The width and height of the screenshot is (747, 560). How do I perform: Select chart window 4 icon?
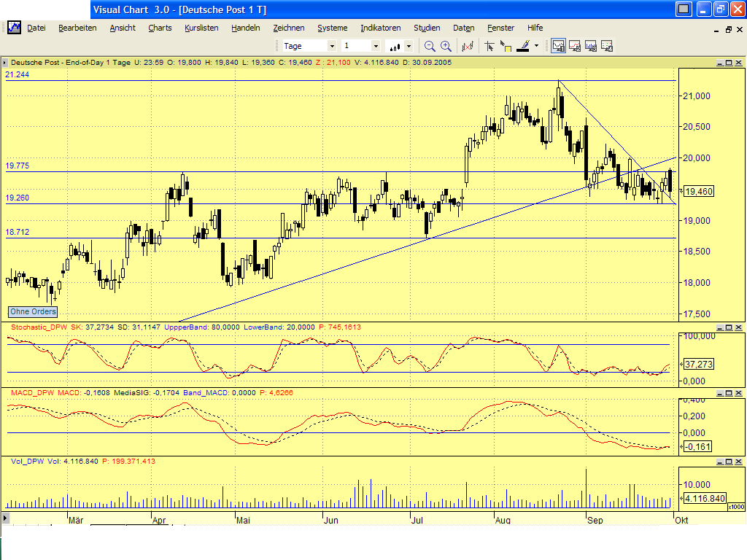pos(607,44)
